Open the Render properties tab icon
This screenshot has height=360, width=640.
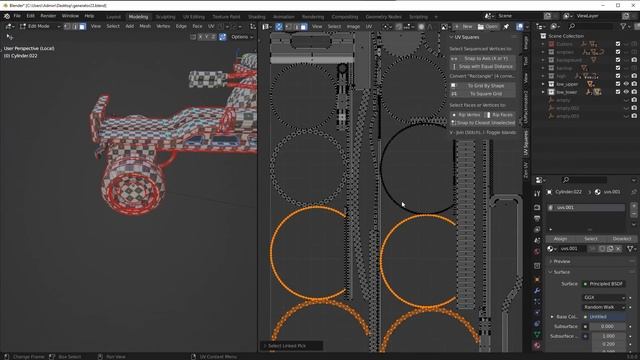tap(537, 208)
